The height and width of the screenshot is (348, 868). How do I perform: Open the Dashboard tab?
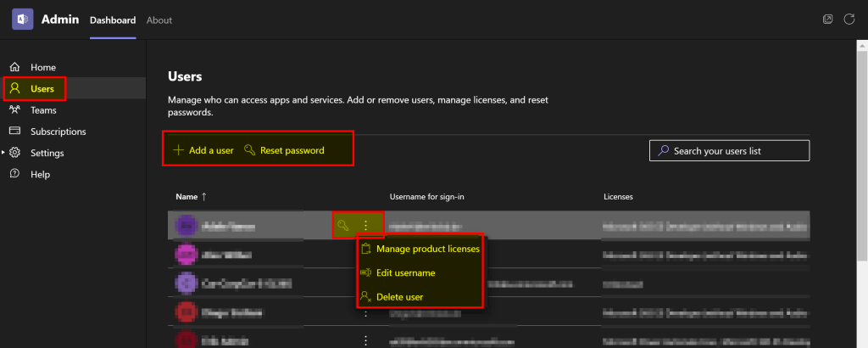tap(113, 20)
